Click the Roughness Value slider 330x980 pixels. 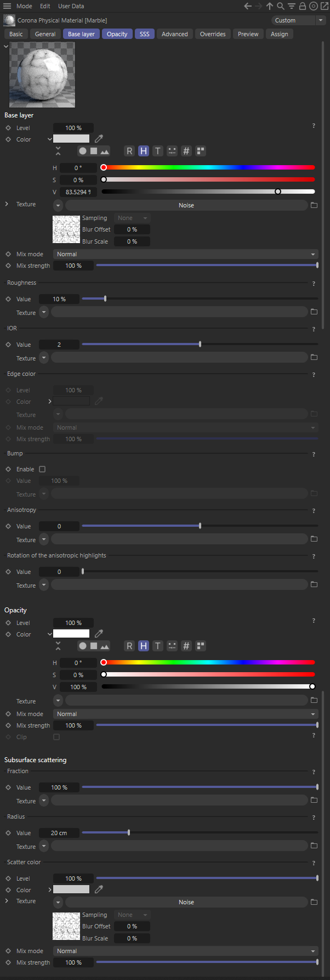tap(200, 299)
